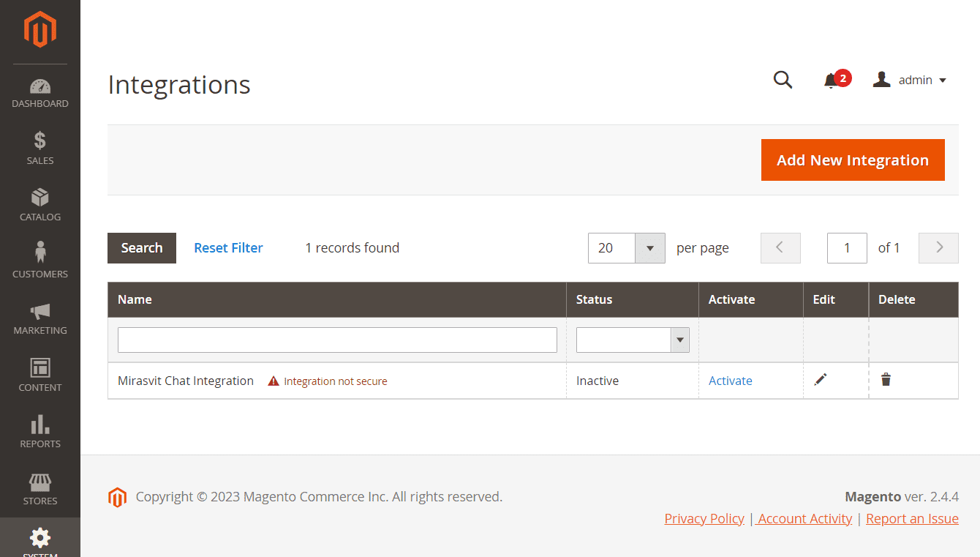Click the Magento logo in sidebar
This screenshot has width=980, height=557.
coord(40,30)
